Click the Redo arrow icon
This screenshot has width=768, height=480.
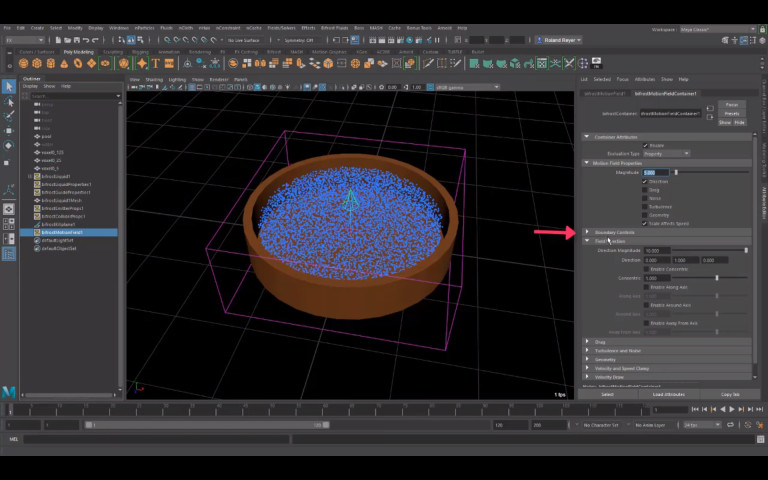coord(95,40)
